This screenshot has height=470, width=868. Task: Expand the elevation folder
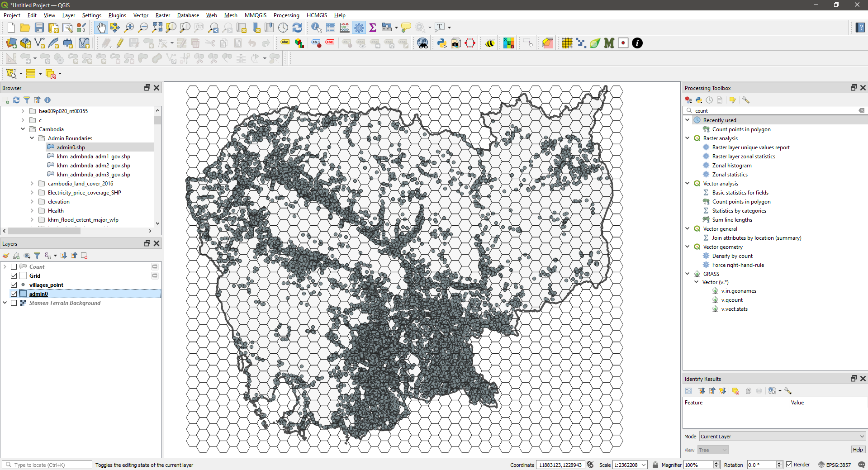(x=32, y=201)
